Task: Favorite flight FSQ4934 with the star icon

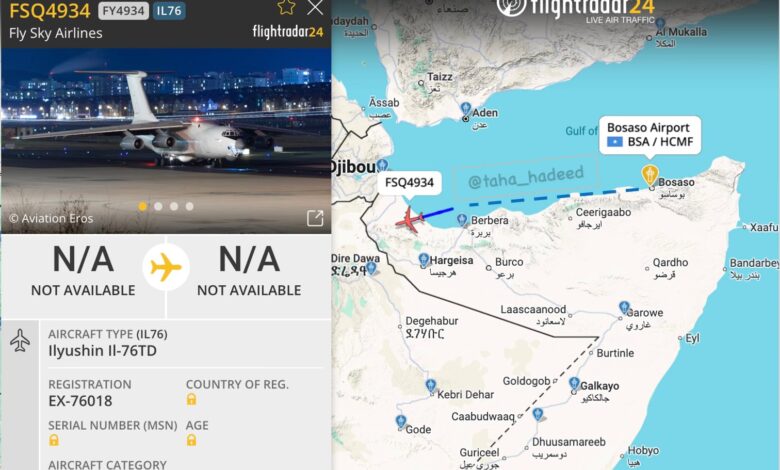Action: (287, 7)
